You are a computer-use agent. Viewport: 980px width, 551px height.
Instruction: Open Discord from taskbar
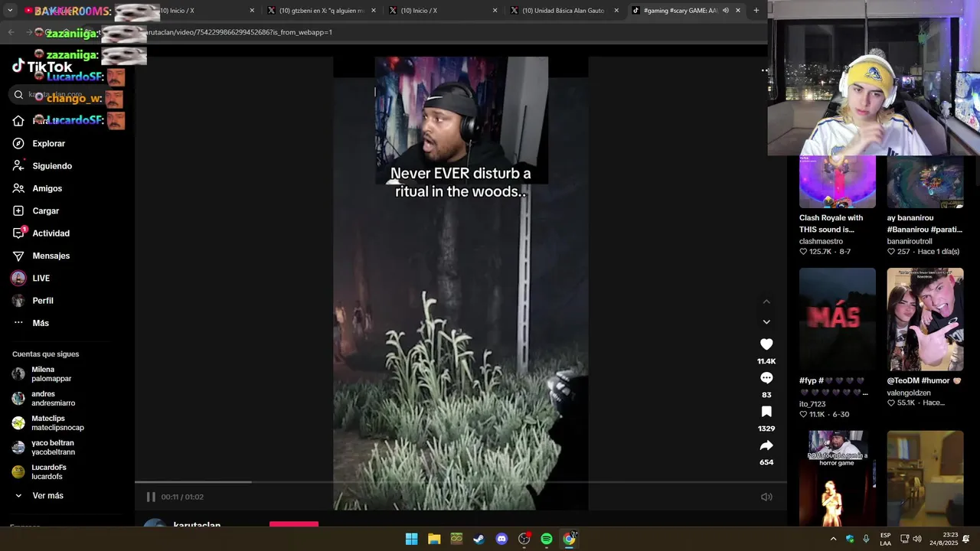[501, 539]
